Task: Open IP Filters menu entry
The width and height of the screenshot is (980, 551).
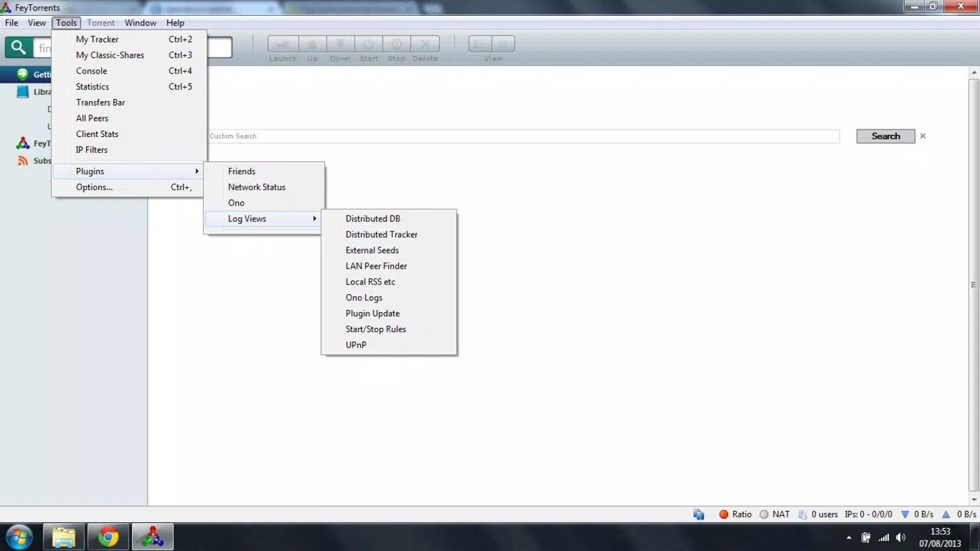Action: pos(129,150)
